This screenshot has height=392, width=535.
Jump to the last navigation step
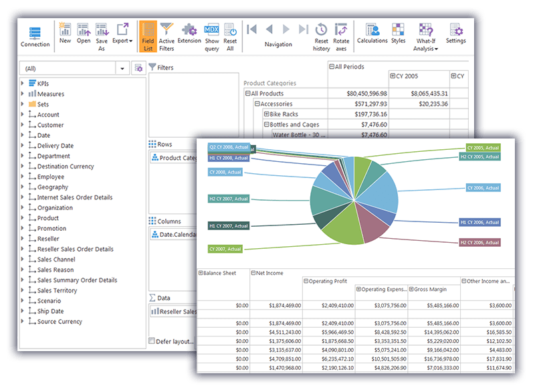coord(304,29)
